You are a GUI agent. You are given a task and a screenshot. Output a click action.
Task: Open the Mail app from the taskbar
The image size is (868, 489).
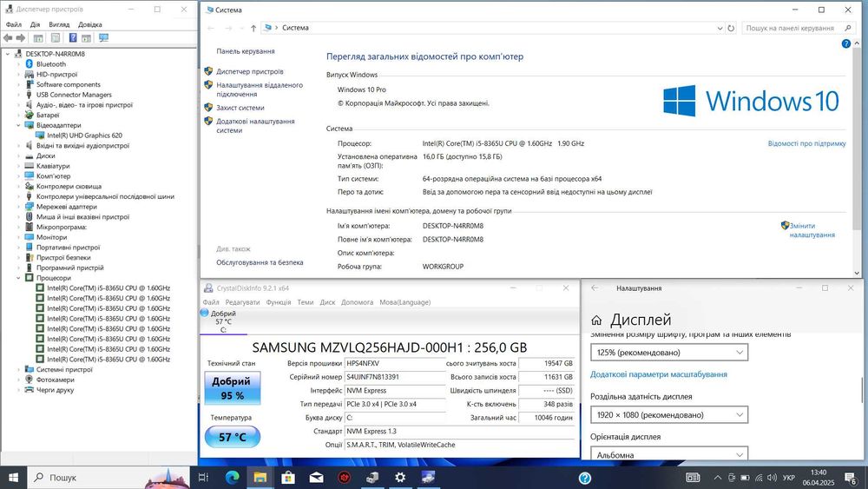click(x=316, y=478)
